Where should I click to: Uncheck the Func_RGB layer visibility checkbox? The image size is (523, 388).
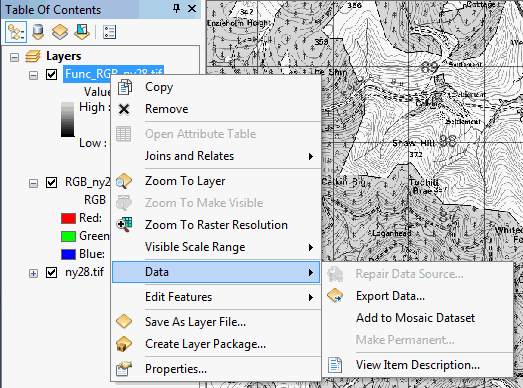[51, 74]
